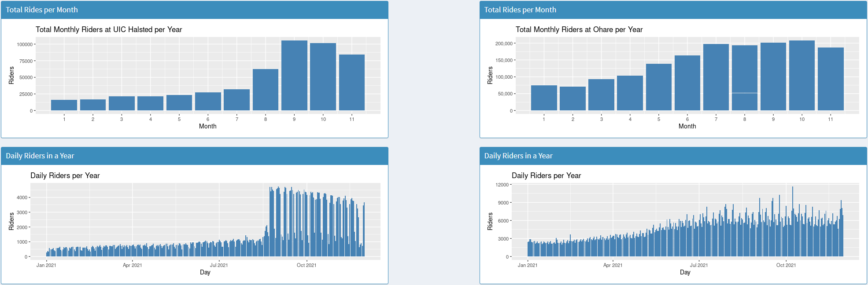Select the month 2 bar in Ohare chart
The image size is (868, 285).
pos(573,99)
